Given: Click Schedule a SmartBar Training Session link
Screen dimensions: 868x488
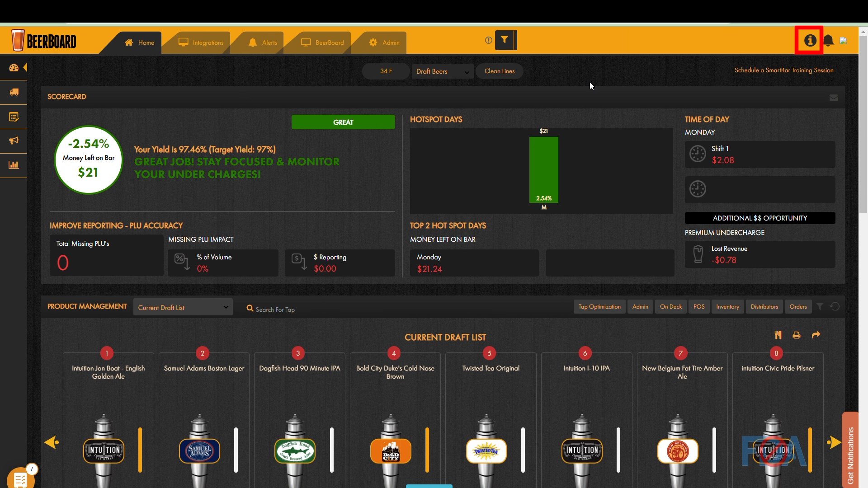Looking at the screenshot, I should pyautogui.click(x=784, y=70).
